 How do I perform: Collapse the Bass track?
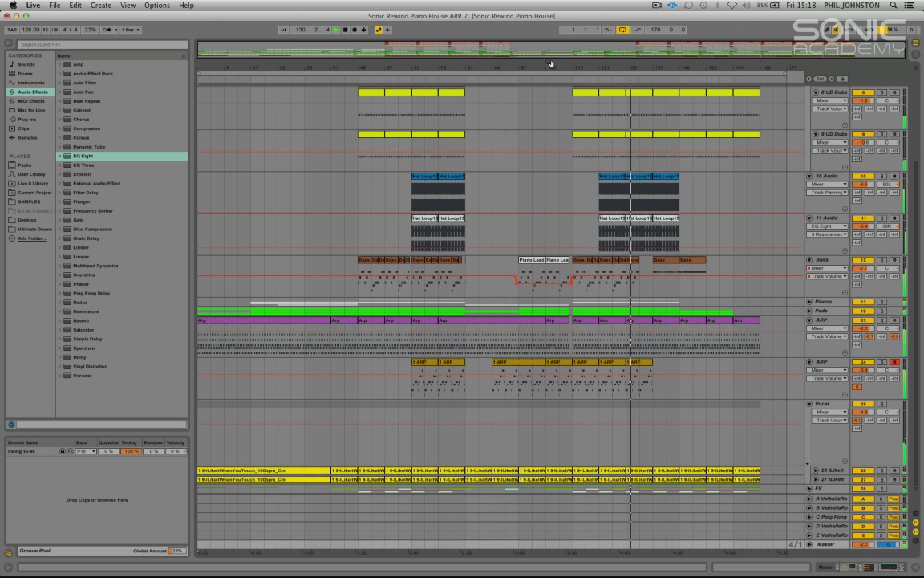click(809, 260)
